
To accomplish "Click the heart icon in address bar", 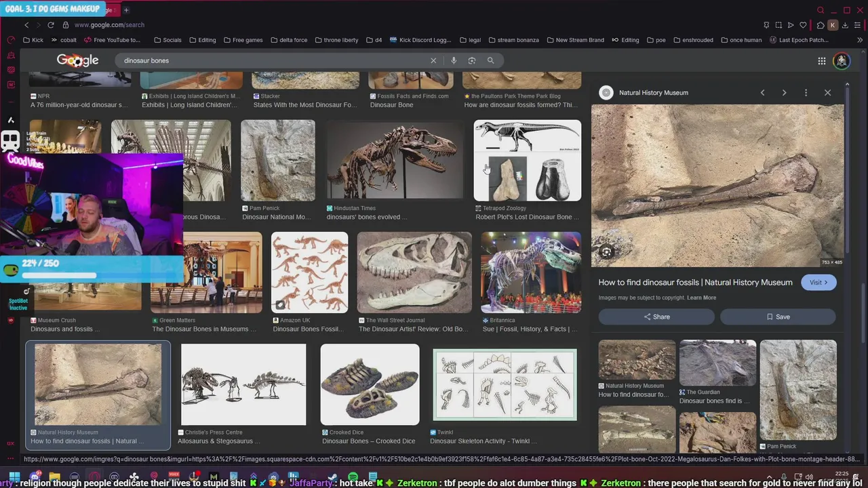I will (803, 25).
